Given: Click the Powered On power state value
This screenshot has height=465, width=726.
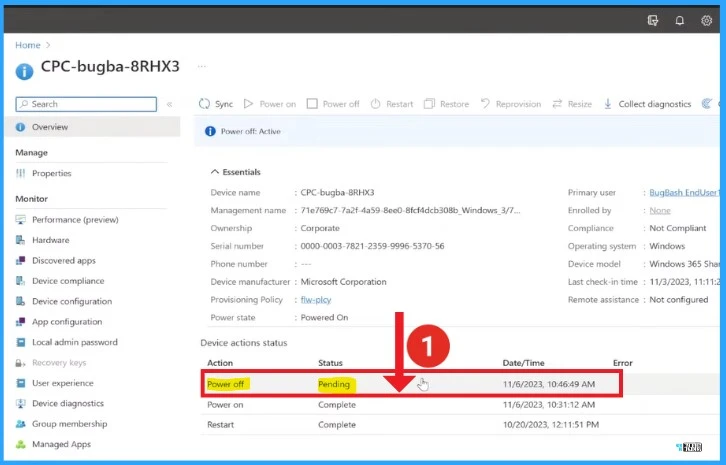Looking at the screenshot, I should pos(324,318).
